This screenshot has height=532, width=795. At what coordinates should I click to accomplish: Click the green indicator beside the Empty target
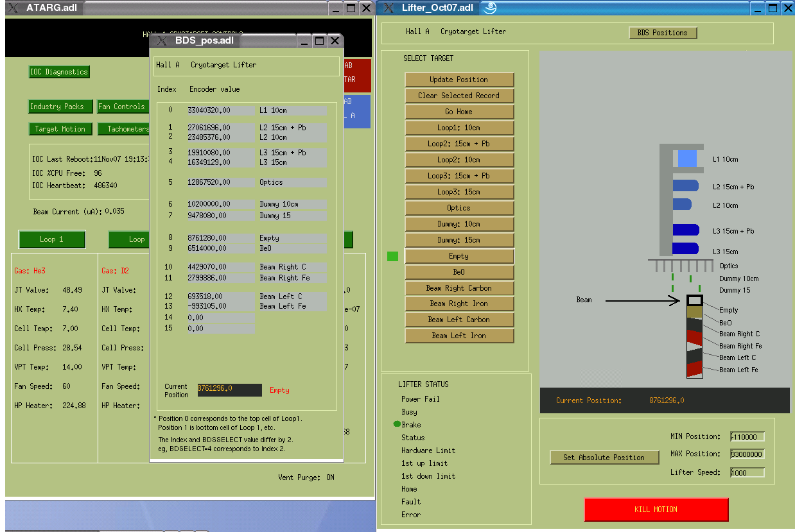393,257
